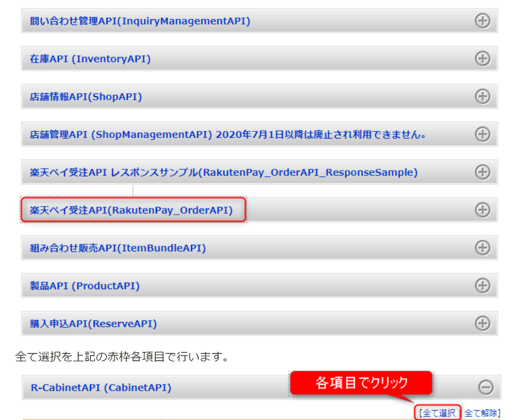Expand the 楽天ペイ受注API(RakutenPay_OrderAPI) row plus icon
The height and width of the screenshot is (420, 522).
483,210
